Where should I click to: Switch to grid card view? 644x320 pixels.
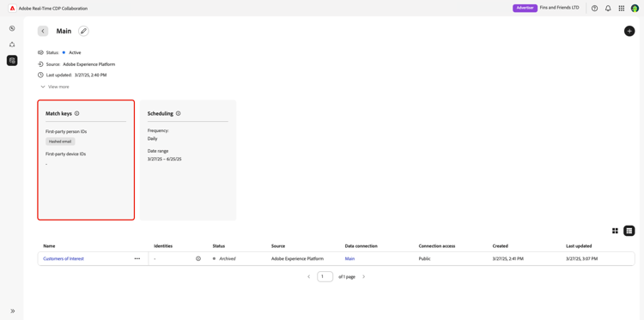coord(615,231)
